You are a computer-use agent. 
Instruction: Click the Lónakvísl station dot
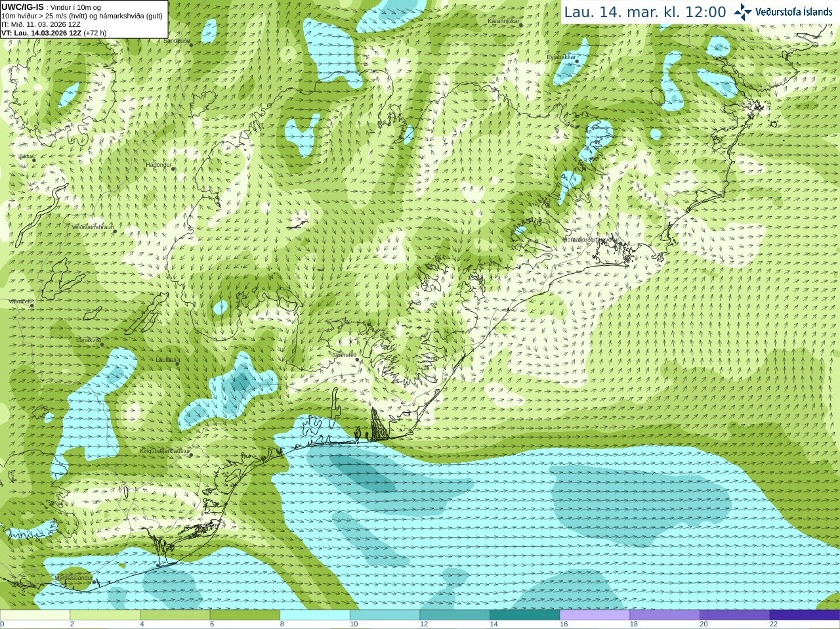tap(102, 345)
